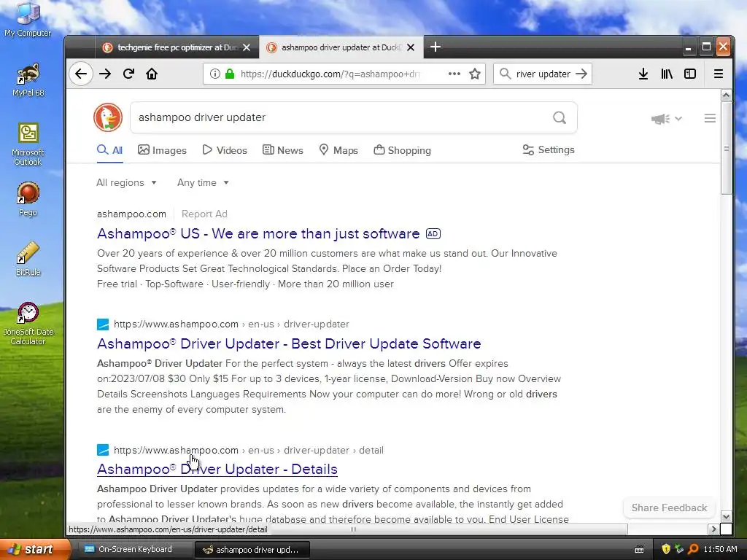Select the All results tab
The height and width of the screenshot is (560, 747).
click(x=110, y=150)
